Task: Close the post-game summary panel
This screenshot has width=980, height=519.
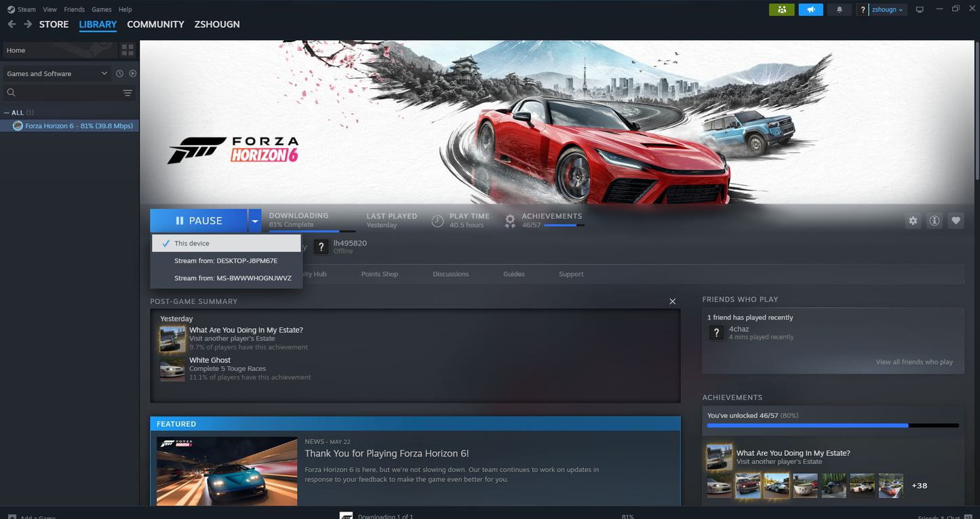Action: [x=673, y=301]
